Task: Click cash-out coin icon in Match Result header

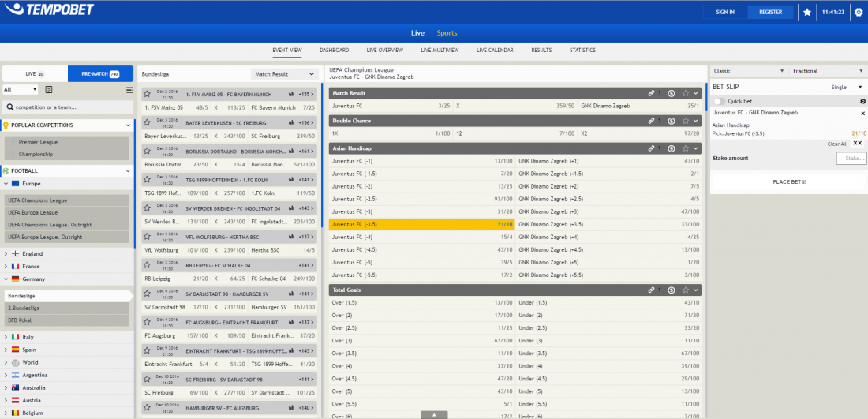Action: tap(672, 94)
